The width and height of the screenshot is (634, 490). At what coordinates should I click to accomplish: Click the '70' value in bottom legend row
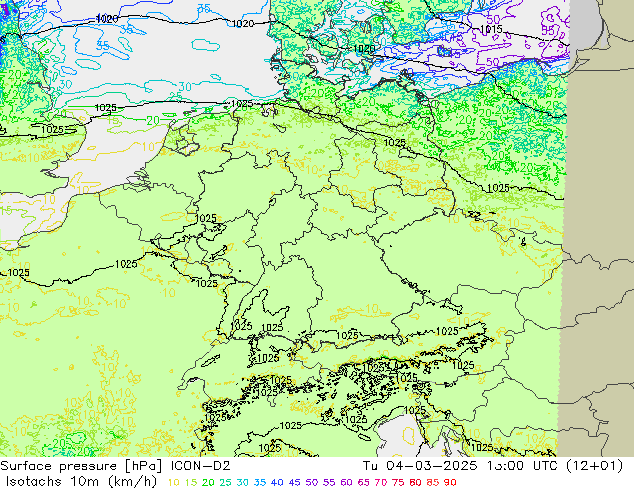point(381,482)
